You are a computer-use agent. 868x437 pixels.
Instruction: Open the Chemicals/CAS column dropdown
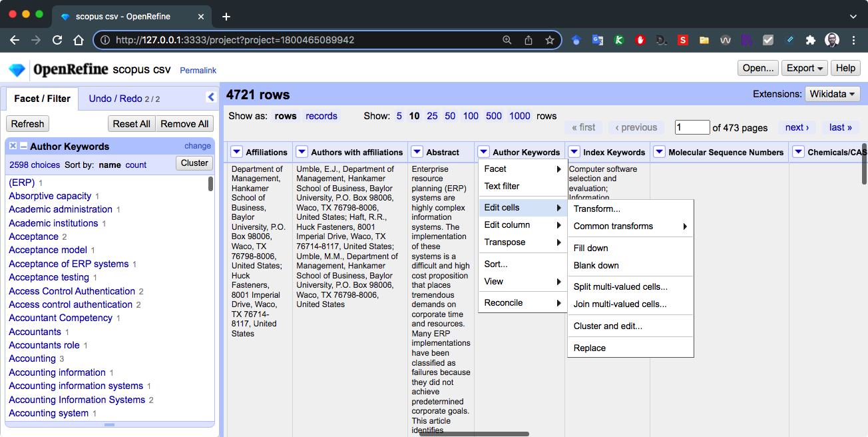799,152
